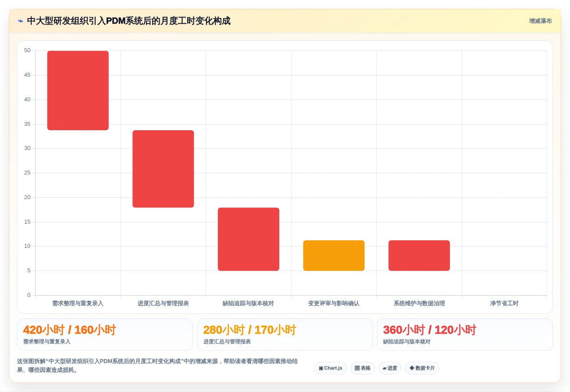Click the 净节省工时 axis label
Screen dimensions: 570x392
(x=504, y=303)
